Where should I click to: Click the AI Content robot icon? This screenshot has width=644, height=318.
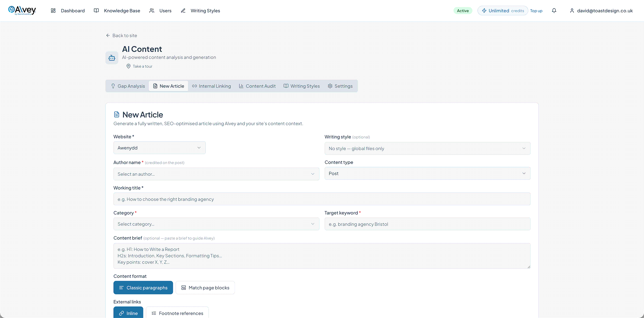pos(112,58)
